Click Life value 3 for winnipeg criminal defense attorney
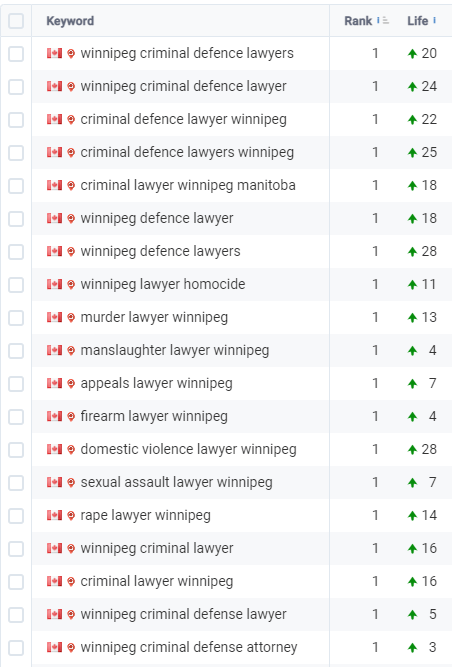This screenshot has height=667, width=452. click(432, 647)
